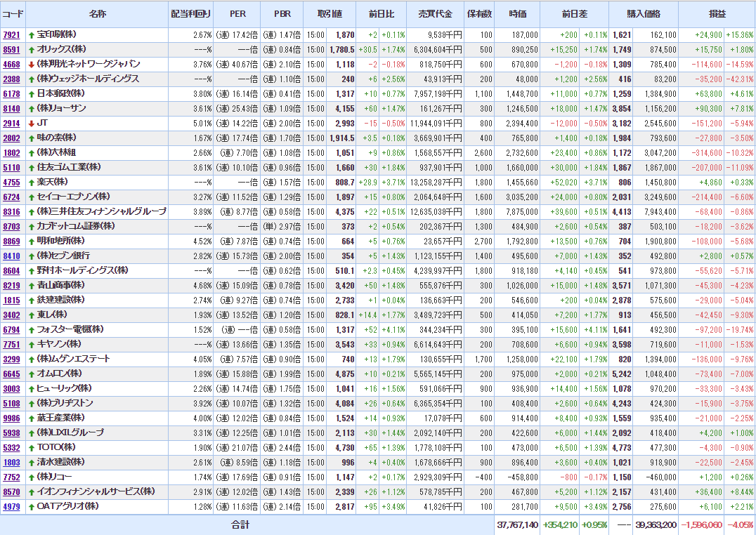Image resolution: width=756 pixels, height=535 pixels.
Task: Select the 合計 total row label
Action: [240, 524]
